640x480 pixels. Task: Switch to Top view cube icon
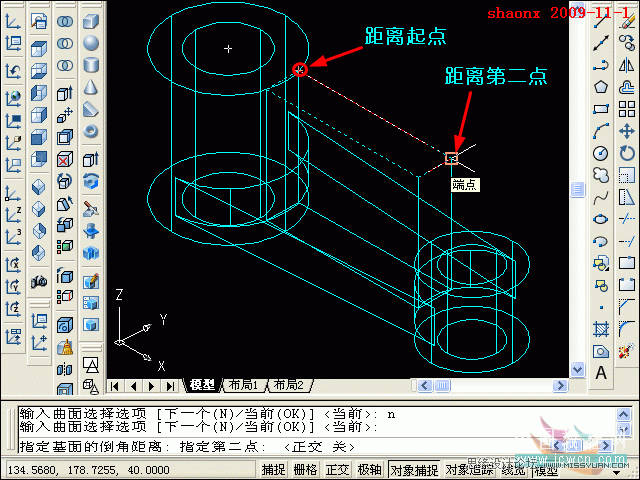[39, 49]
